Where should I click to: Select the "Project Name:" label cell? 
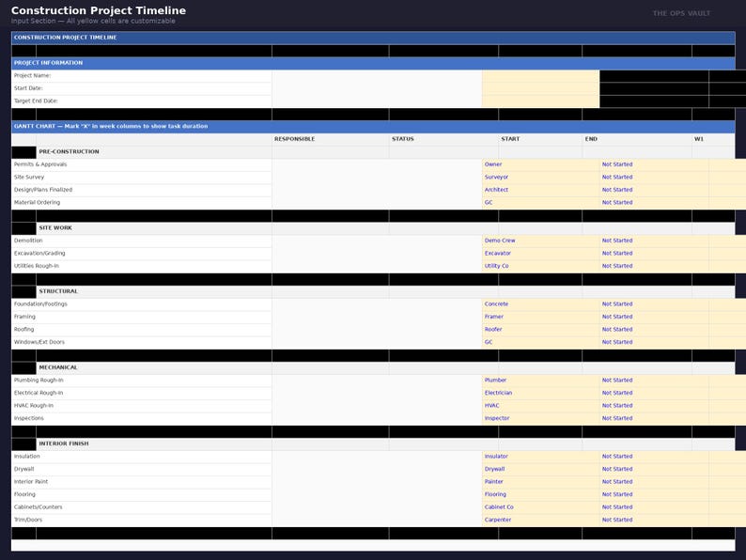coord(141,76)
